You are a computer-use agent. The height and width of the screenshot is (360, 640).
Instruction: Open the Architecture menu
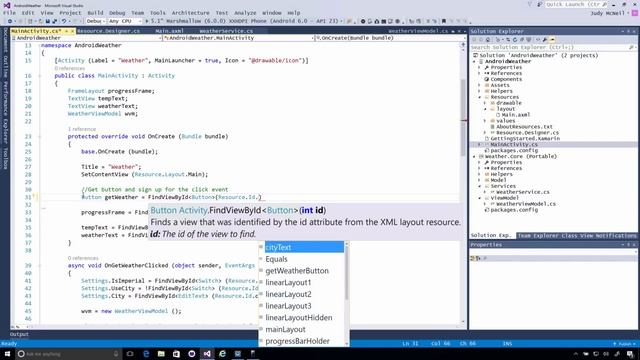(190, 13)
